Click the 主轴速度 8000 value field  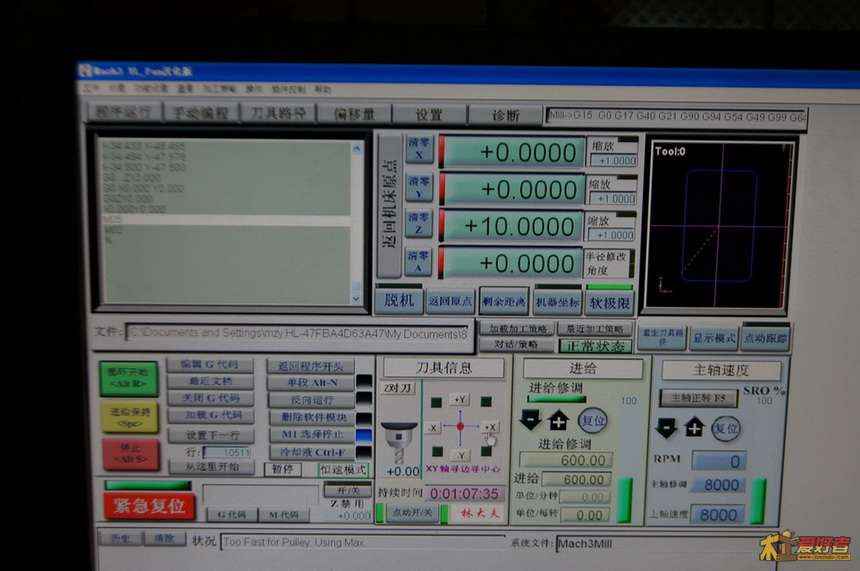coord(718,514)
